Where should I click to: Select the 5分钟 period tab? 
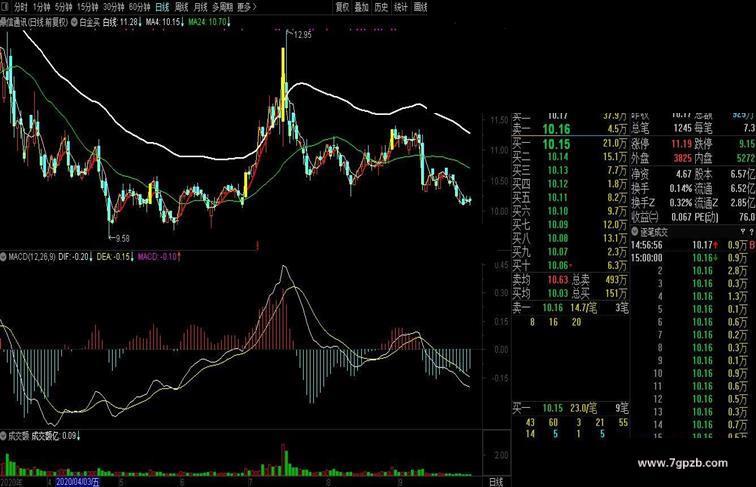point(63,7)
